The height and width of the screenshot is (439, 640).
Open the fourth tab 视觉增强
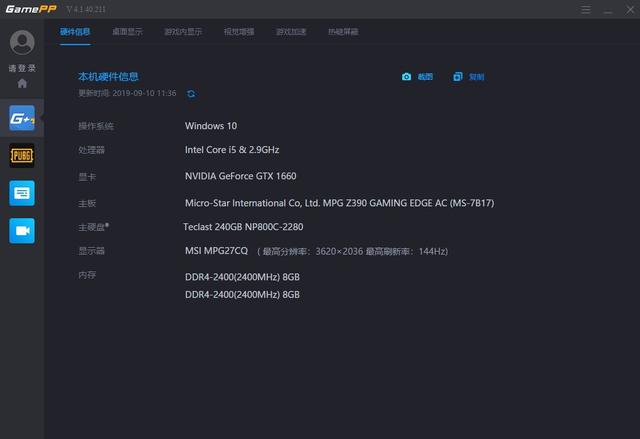click(x=239, y=32)
